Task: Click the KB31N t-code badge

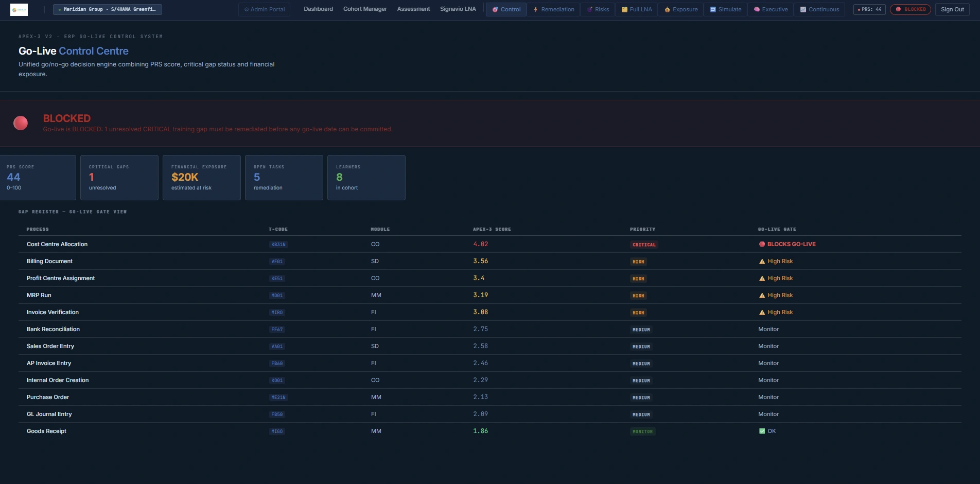Action: point(278,245)
